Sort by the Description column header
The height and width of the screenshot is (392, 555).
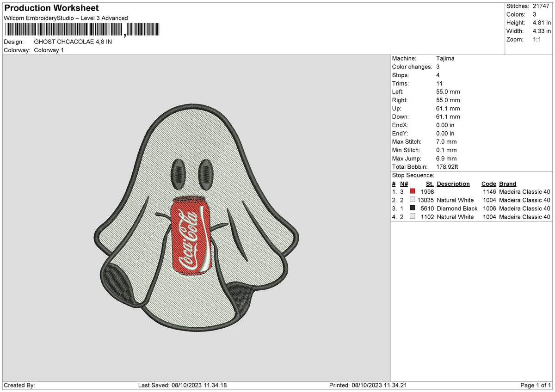[453, 184]
